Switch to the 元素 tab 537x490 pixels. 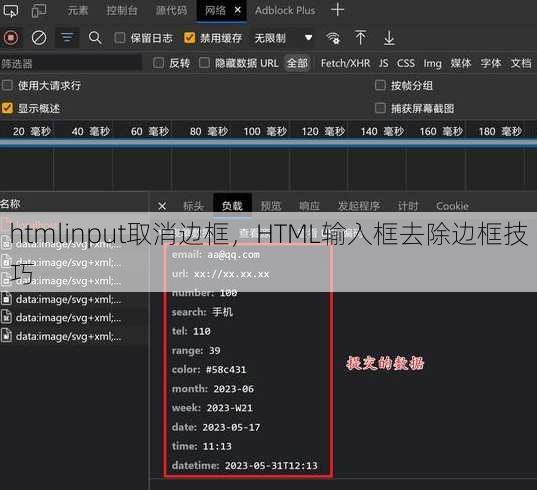click(78, 10)
